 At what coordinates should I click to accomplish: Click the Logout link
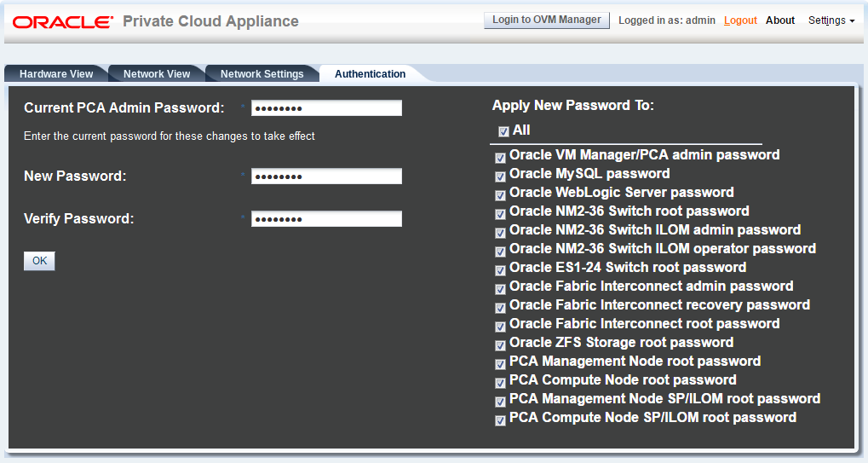pos(740,20)
